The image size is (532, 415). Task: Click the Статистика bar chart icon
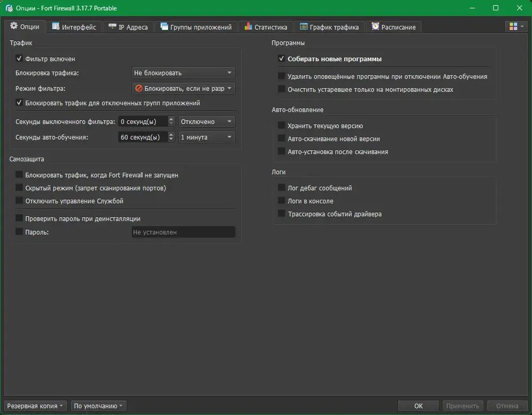pyautogui.click(x=248, y=27)
